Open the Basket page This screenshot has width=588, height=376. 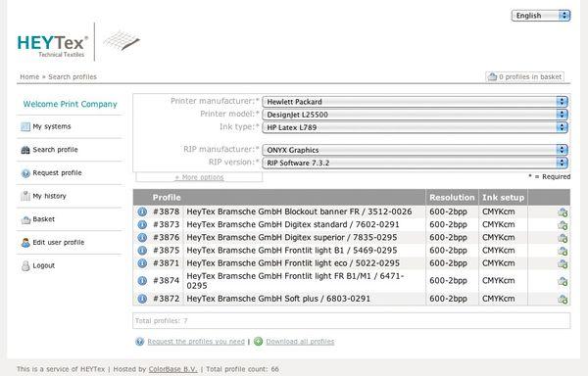click(x=43, y=219)
